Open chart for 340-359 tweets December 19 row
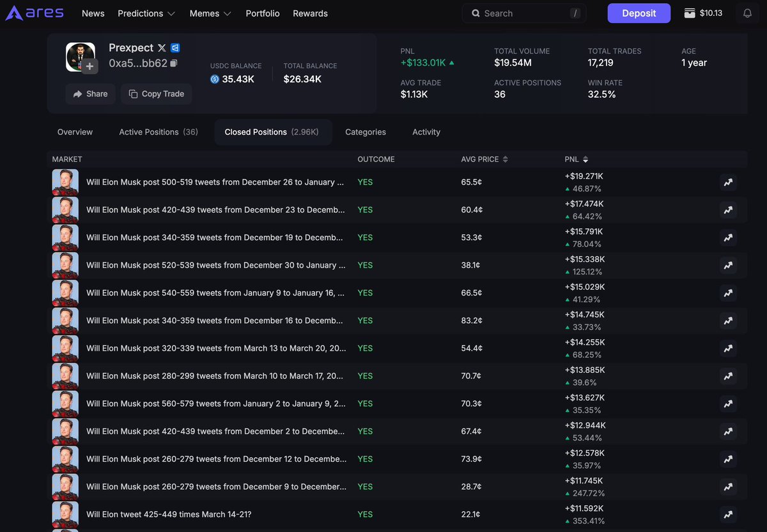Screen dimensions: 767x532 coord(728,238)
